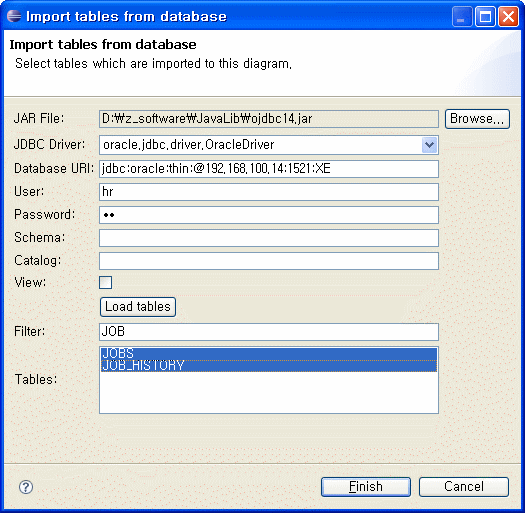Cancel the import dialog
Viewport: 525px width, 513px height.
464,487
